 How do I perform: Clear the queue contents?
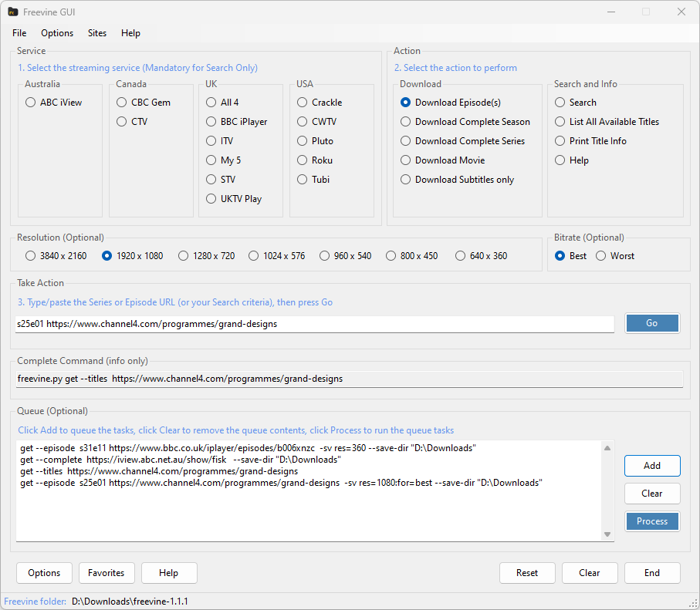click(652, 494)
